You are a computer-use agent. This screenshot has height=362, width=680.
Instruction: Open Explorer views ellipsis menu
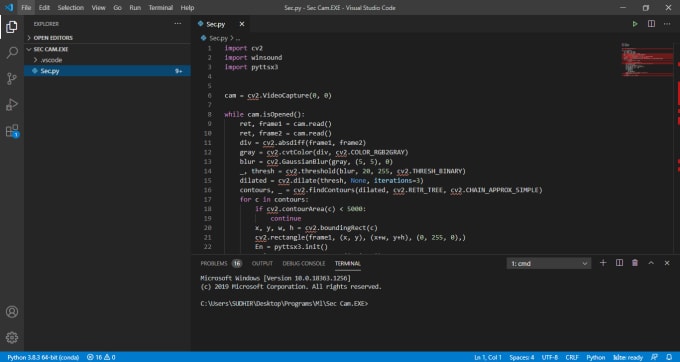point(178,24)
